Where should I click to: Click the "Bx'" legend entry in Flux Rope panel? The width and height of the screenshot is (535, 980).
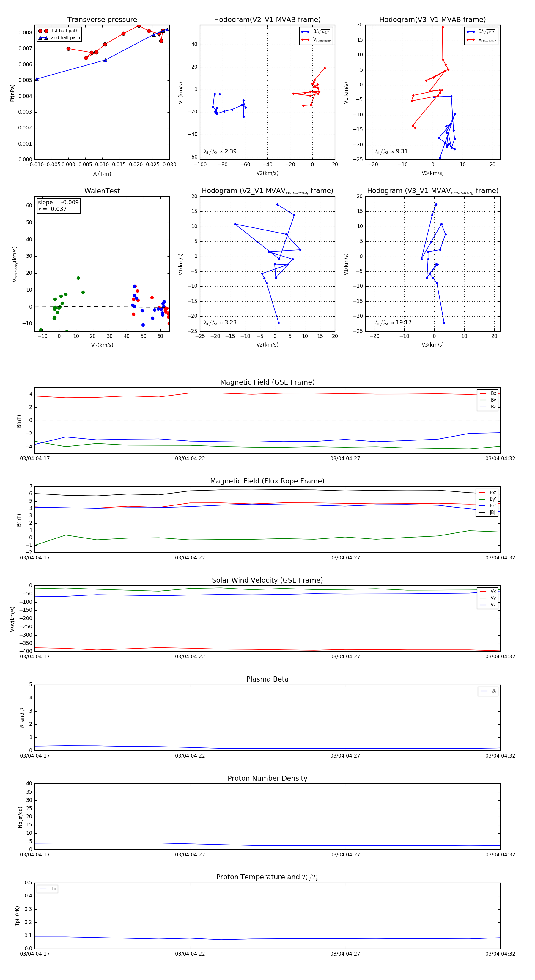point(487,492)
